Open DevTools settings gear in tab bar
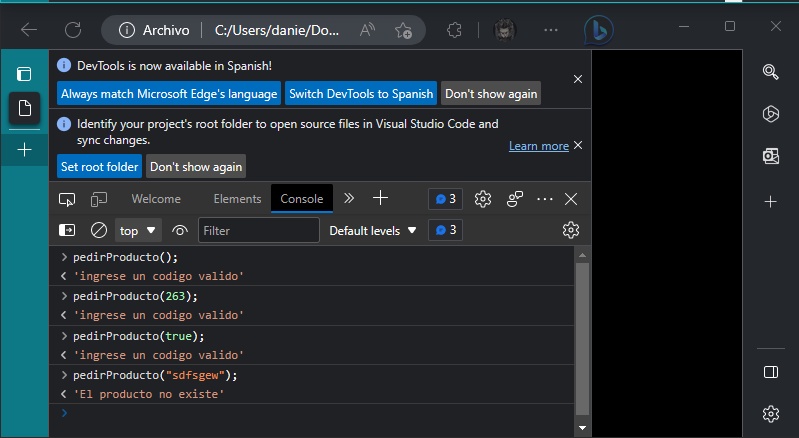 coord(483,199)
